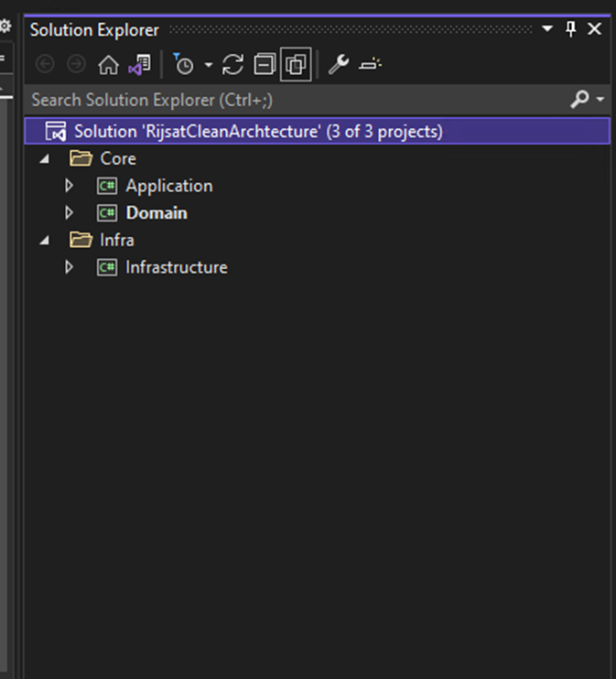The height and width of the screenshot is (679, 616).
Task: Close the Solution Explorer panel
Action: pos(594,29)
